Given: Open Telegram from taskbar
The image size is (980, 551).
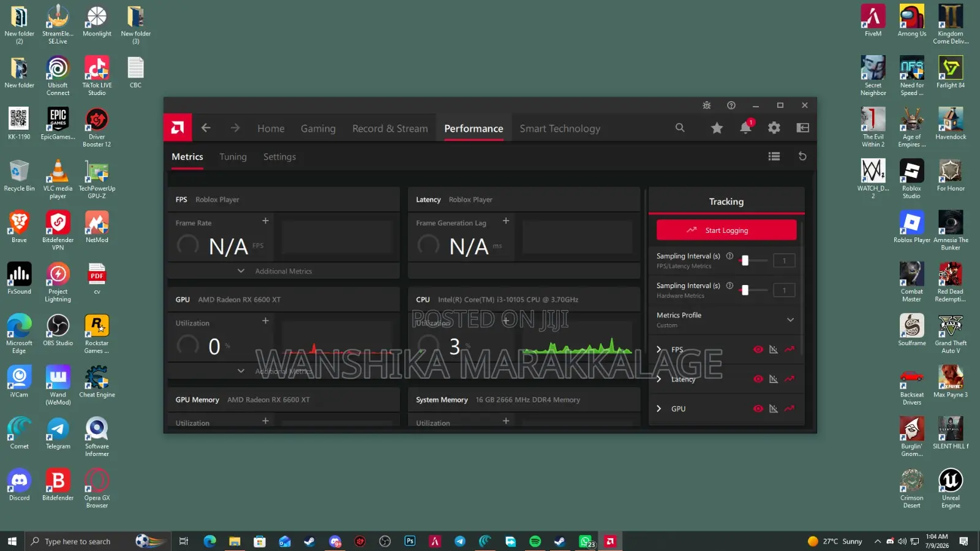Looking at the screenshot, I should click(460, 541).
